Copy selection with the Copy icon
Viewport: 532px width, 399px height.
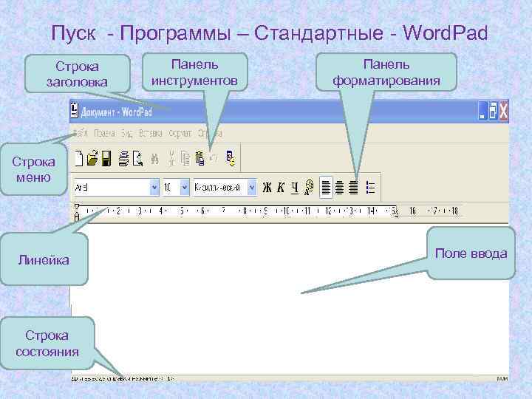185,158
